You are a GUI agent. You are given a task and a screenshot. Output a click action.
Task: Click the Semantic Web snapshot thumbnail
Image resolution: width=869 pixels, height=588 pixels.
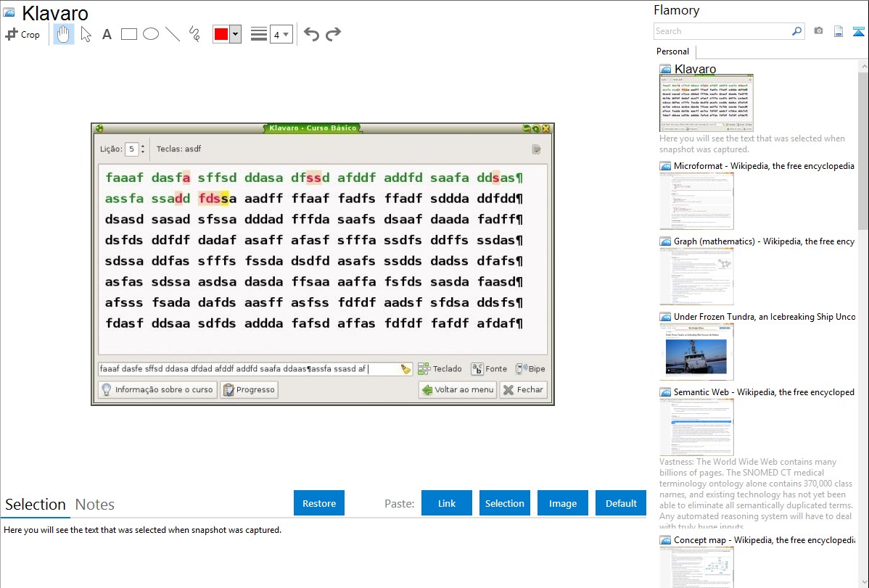[x=696, y=427]
